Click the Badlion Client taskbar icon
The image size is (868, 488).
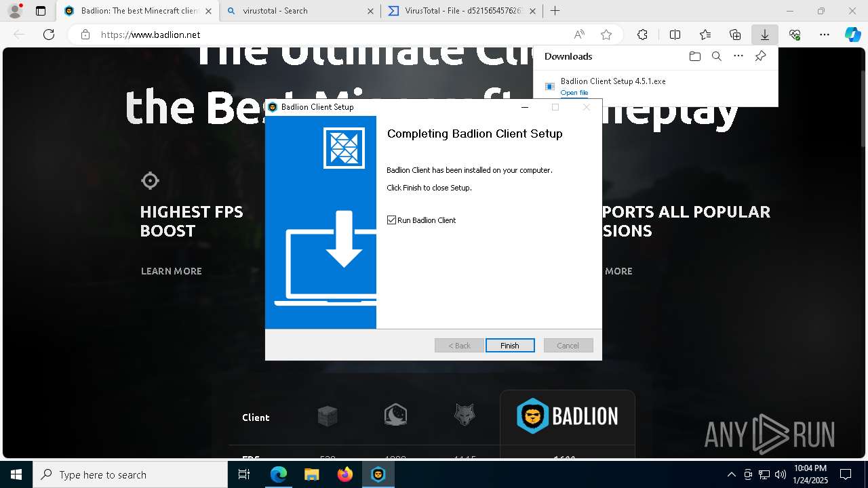coord(378,474)
